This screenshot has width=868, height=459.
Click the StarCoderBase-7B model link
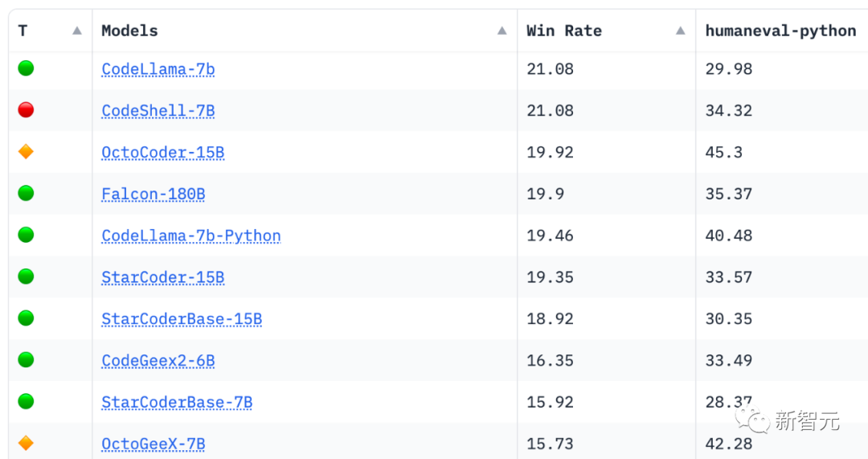click(177, 402)
